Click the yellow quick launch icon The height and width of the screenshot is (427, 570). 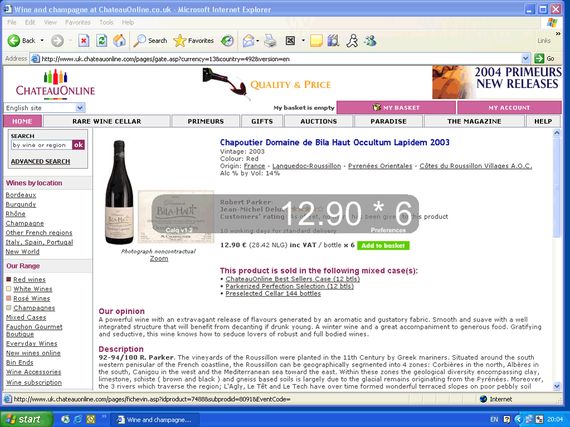tap(91, 419)
